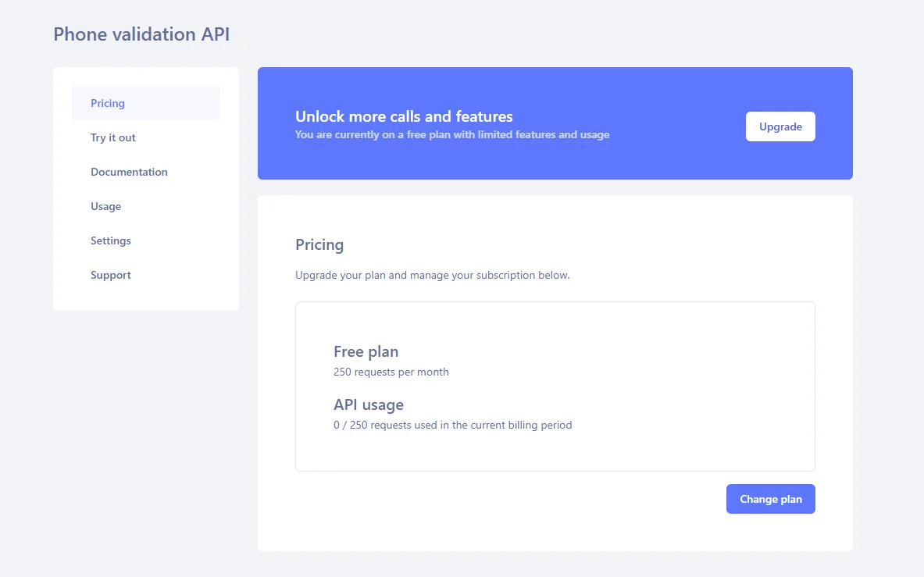Select the 'Unlock more calls and features' banner
Viewport: 924px width, 577px height.
tap(555, 123)
